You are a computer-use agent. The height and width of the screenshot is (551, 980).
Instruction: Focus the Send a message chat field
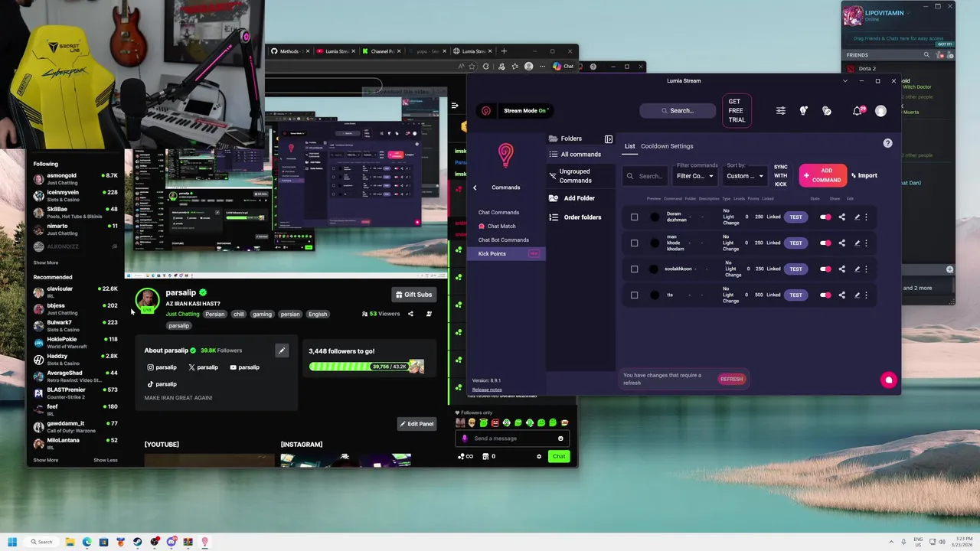click(x=511, y=439)
